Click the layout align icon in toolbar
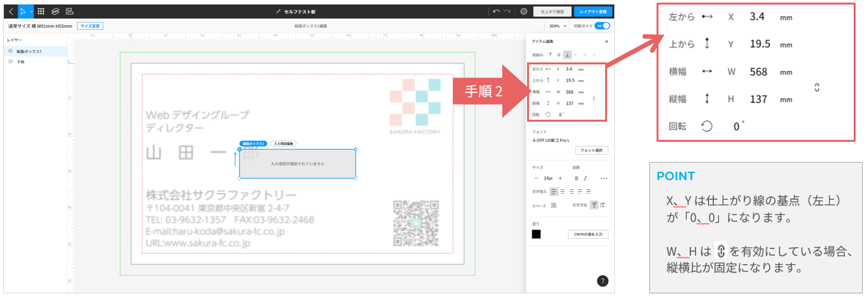The image size is (868, 296). (x=70, y=11)
